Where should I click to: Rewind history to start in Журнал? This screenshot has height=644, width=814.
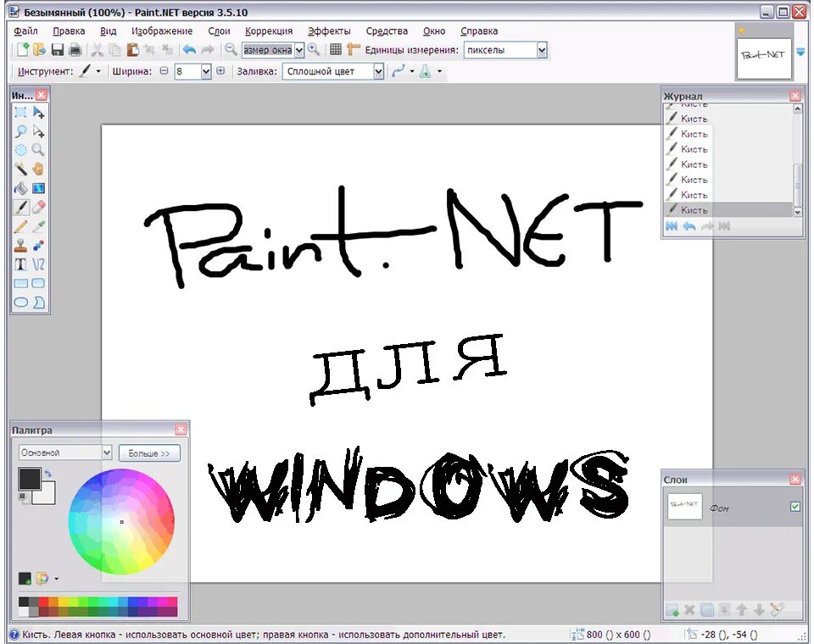(x=672, y=225)
